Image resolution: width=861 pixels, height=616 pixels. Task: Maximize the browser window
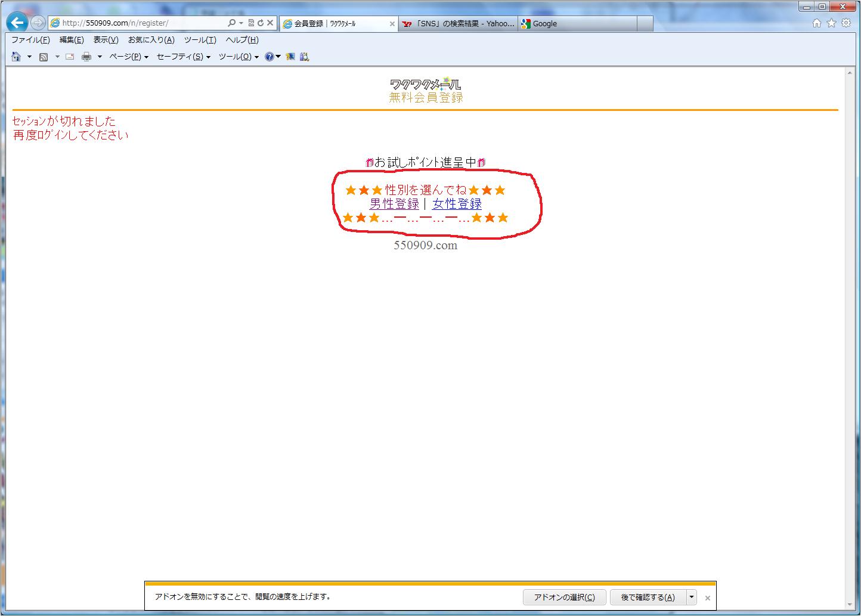coord(822,7)
